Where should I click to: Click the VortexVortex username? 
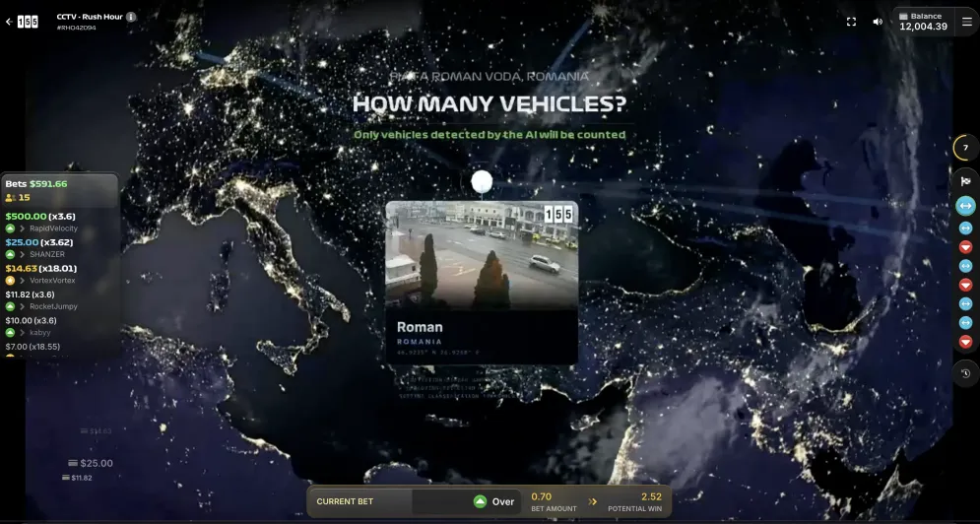click(x=52, y=280)
